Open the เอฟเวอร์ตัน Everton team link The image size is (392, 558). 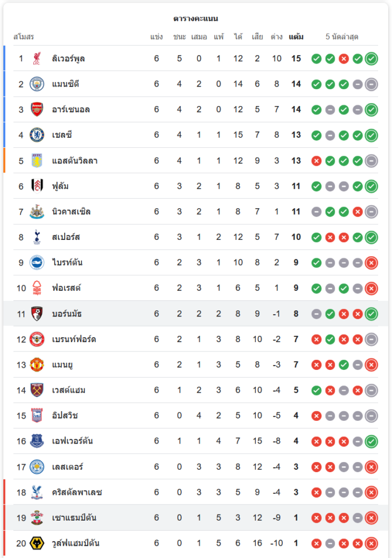click(72, 441)
